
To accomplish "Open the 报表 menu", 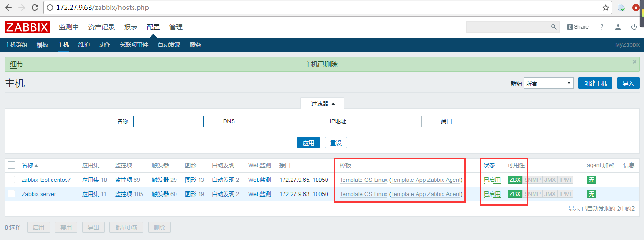I will click(x=131, y=27).
